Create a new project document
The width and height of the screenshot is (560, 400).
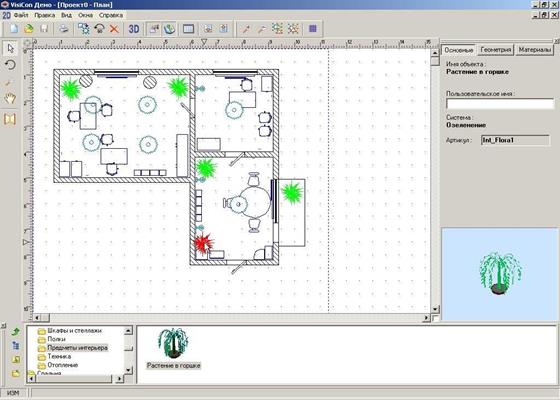tap(14, 29)
